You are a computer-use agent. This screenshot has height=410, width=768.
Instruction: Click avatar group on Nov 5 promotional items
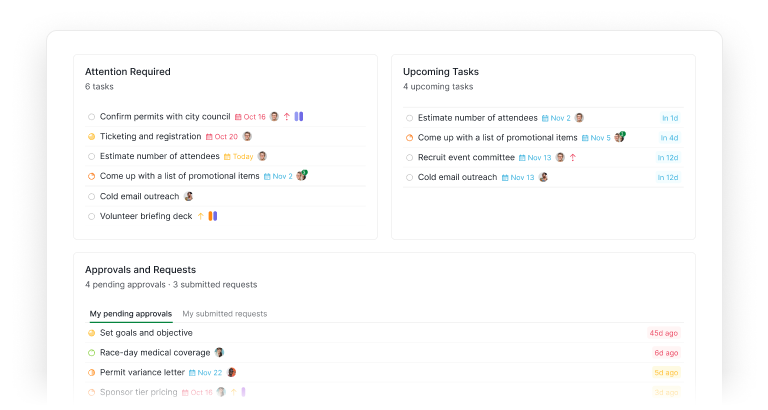tap(620, 137)
